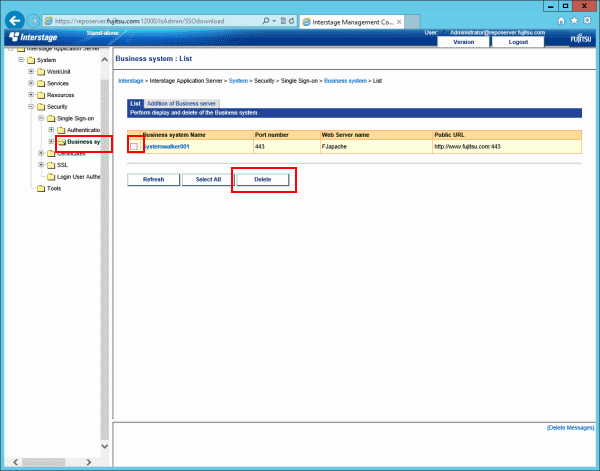The height and width of the screenshot is (471, 600).
Task: Click the refresh icon in address bar
Action: 292,21
